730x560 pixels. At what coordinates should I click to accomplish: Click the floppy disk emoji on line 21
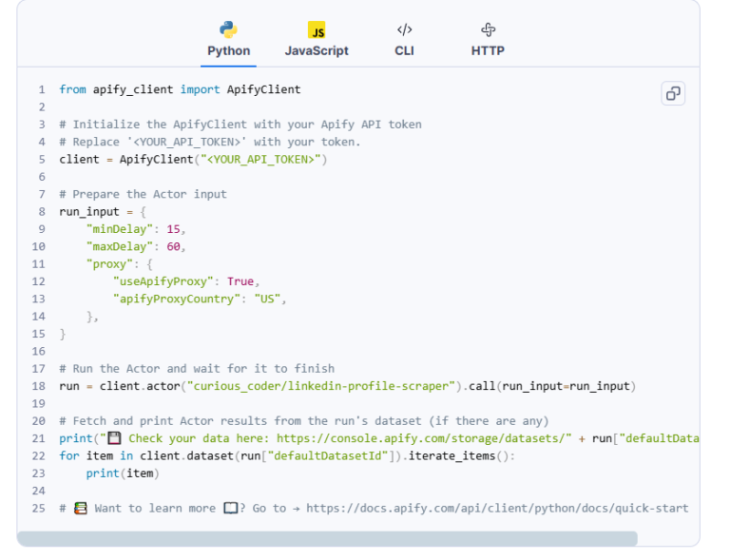(114, 438)
